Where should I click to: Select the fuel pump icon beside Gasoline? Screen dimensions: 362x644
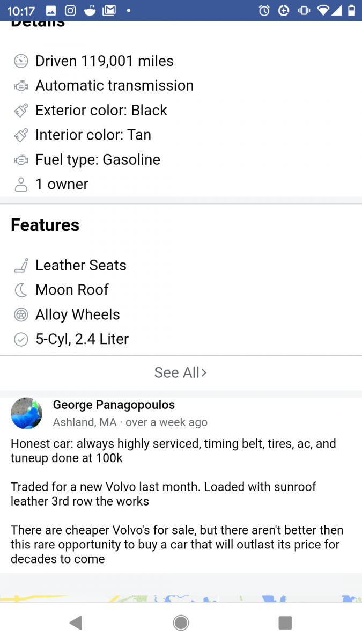click(20, 159)
